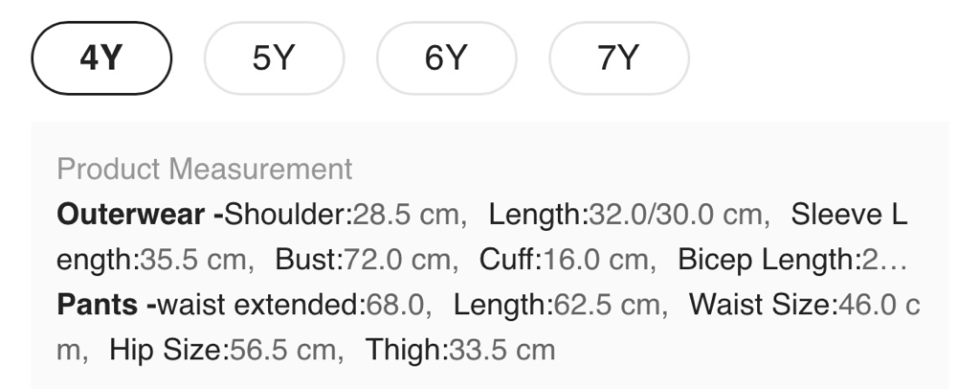Click the Sleeve Length label
Screen dimensions: 980x389
point(848,214)
